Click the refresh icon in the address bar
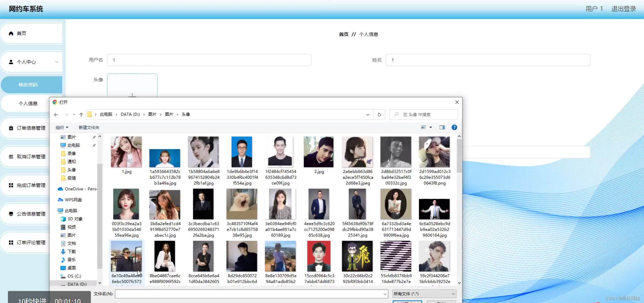The height and width of the screenshot is (303, 644). coord(379,115)
